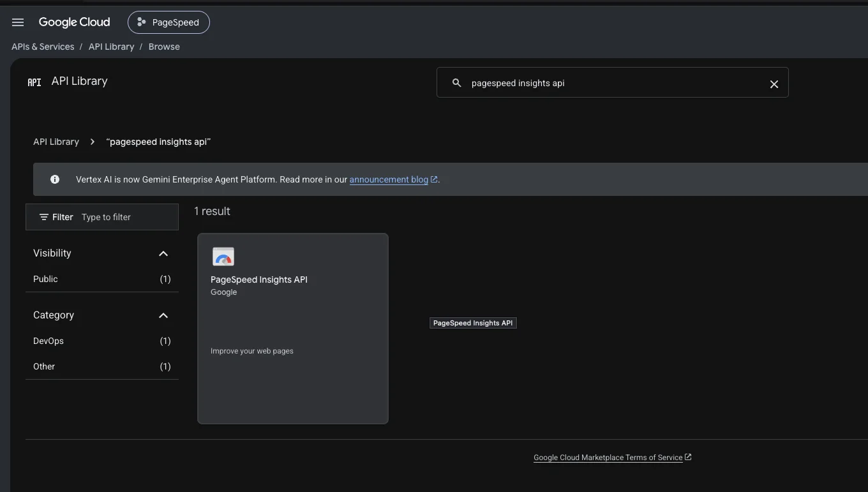Collapse the Category section
This screenshot has width=868, height=492.
pos(163,315)
